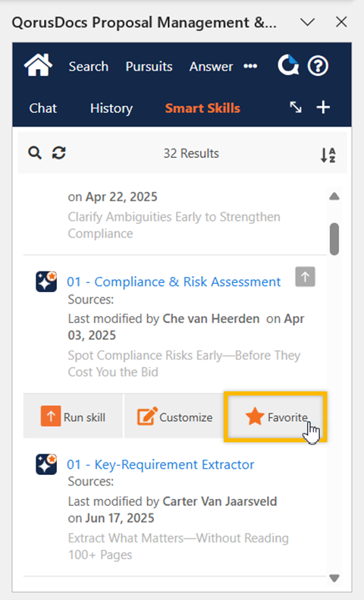Click gray upload arrow beside Compliance skill
This screenshot has height=600, width=364.
click(305, 276)
